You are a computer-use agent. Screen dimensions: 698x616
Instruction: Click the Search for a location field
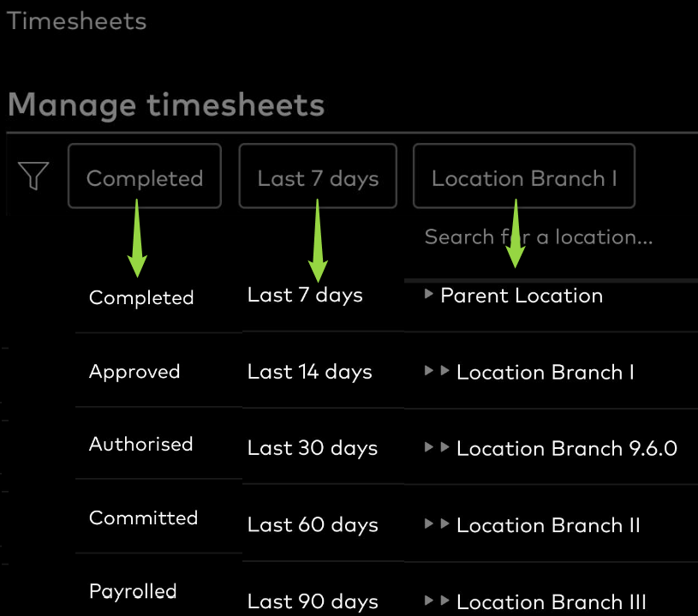point(551,237)
